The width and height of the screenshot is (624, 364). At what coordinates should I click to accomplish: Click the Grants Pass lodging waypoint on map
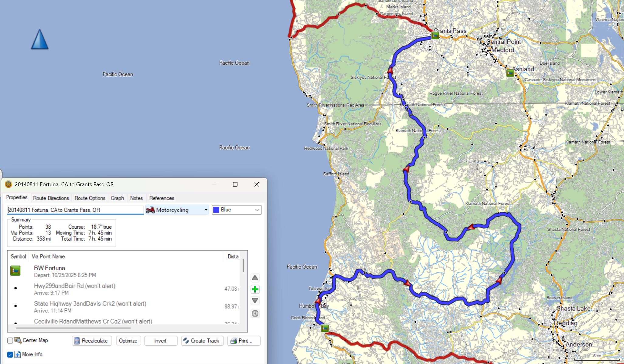(x=435, y=36)
